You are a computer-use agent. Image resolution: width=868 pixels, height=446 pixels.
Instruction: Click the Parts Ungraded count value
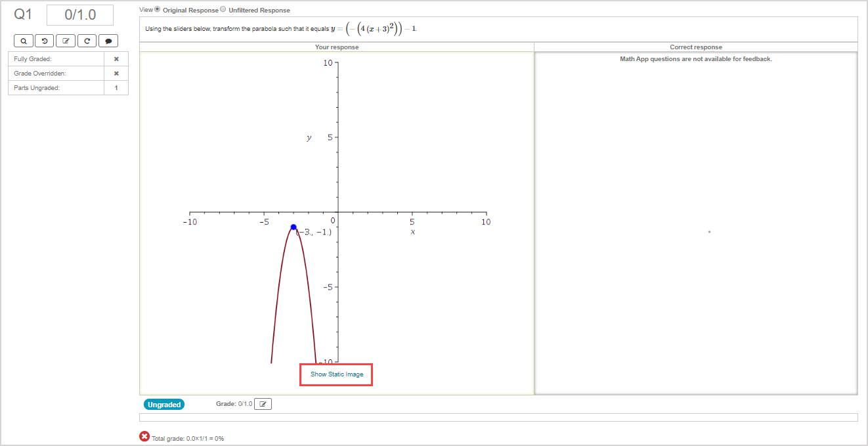pos(116,88)
